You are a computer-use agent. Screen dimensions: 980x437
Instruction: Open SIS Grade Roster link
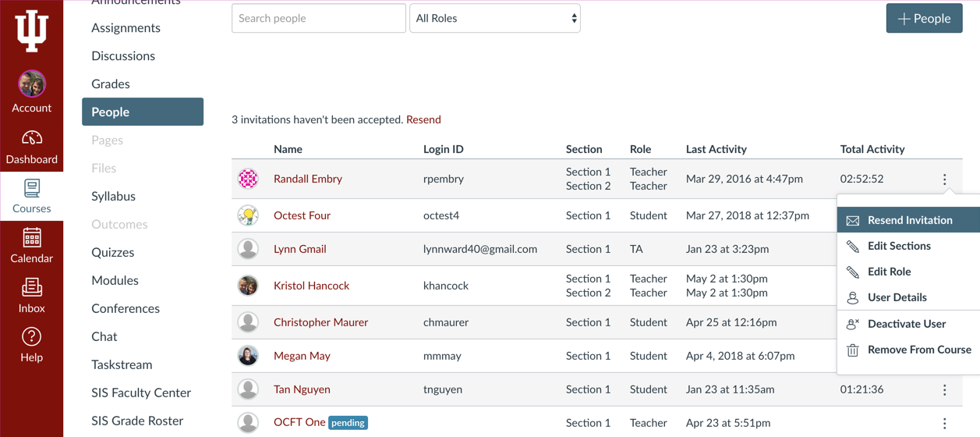137,421
